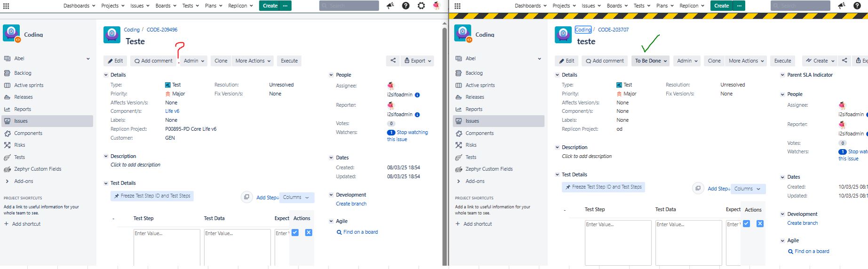Screen dimensions: 868x269
Task: Click Execute button in right window
Action: 783,61
